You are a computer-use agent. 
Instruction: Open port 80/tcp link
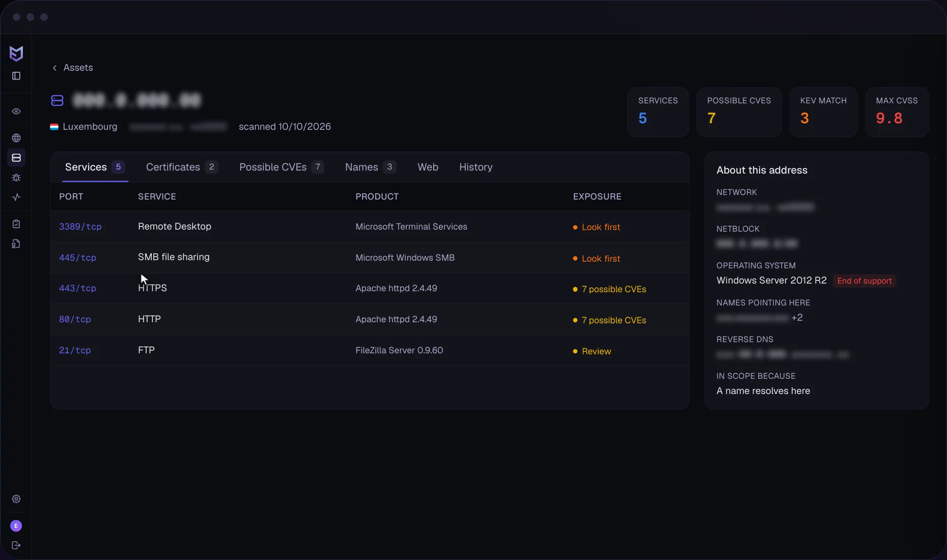(x=75, y=319)
